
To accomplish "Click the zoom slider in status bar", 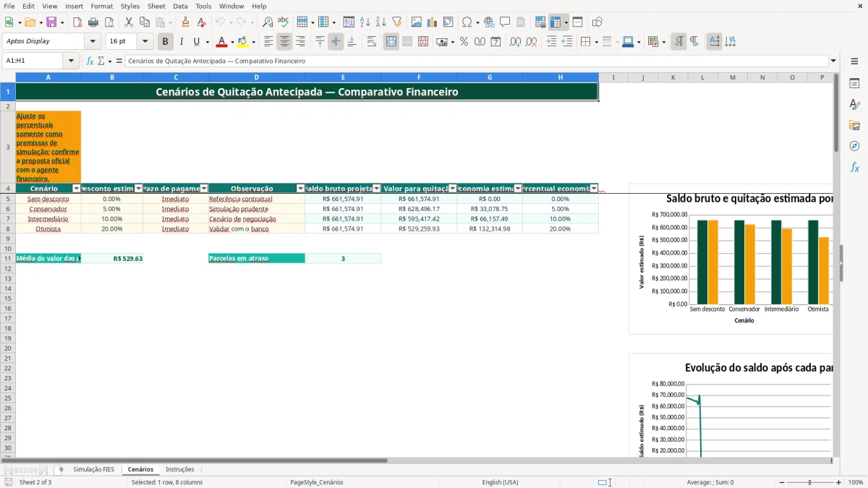I will pyautogui.click(x=809, y=482).
